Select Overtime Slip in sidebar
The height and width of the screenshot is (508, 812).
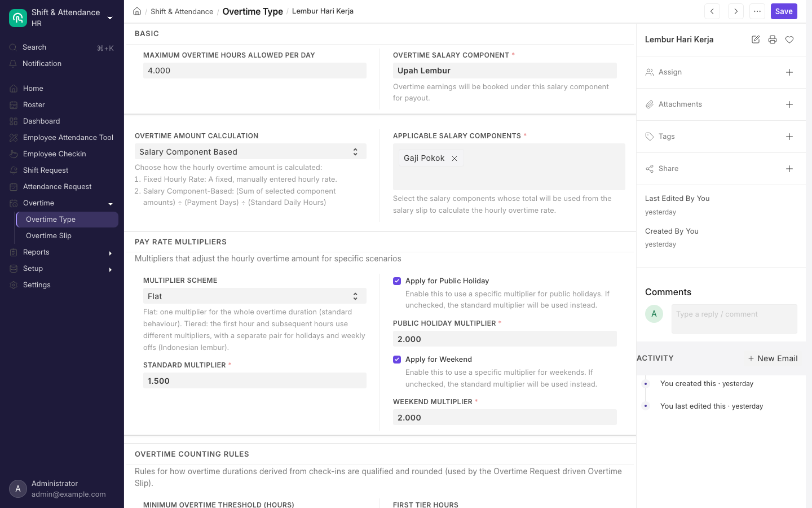pos(67,236)
